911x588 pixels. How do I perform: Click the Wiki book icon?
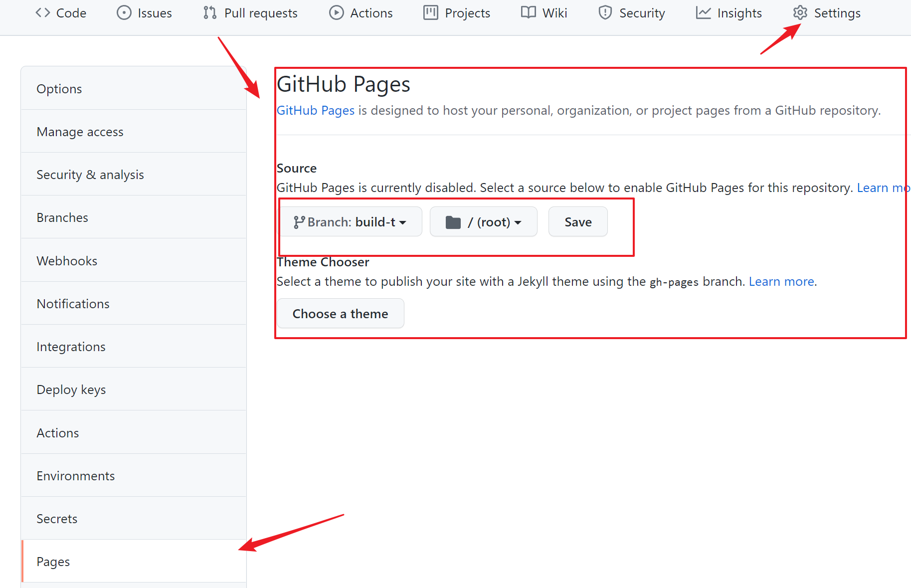(529, 13)
